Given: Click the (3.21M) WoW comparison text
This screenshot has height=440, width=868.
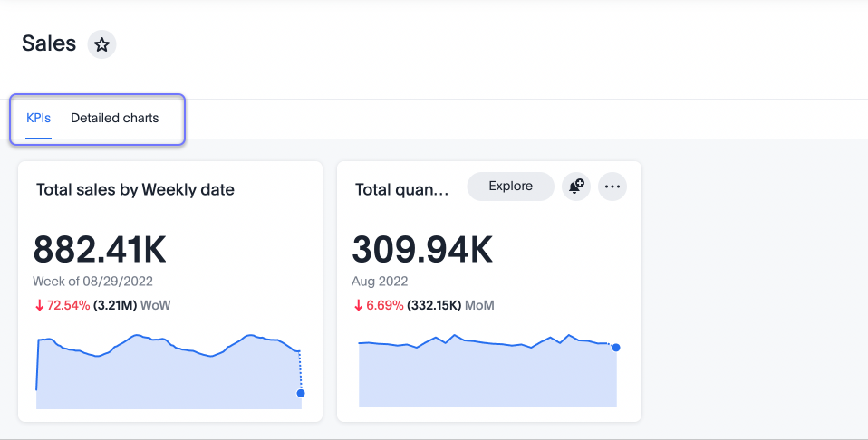Looking at the screenshot, I should (131, 306).
